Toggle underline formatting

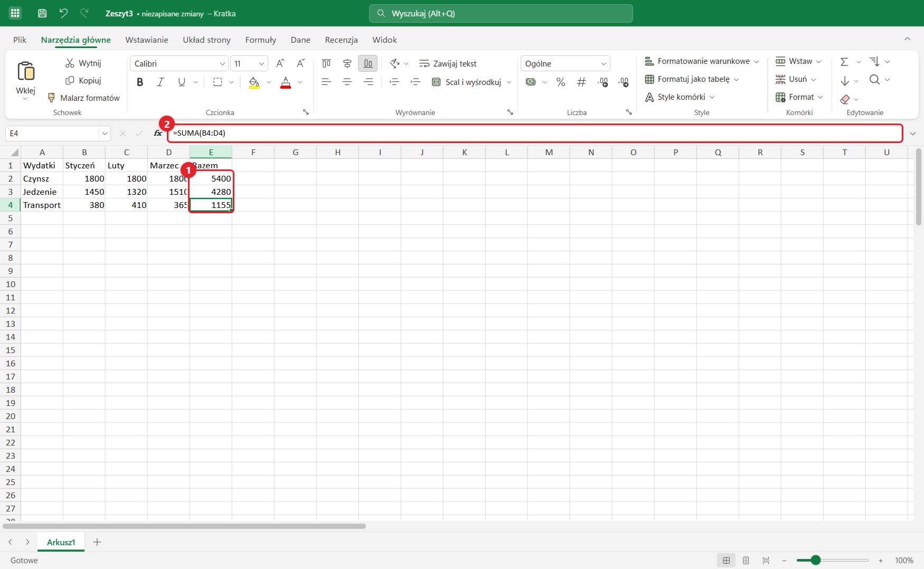[x=182, y=82]
